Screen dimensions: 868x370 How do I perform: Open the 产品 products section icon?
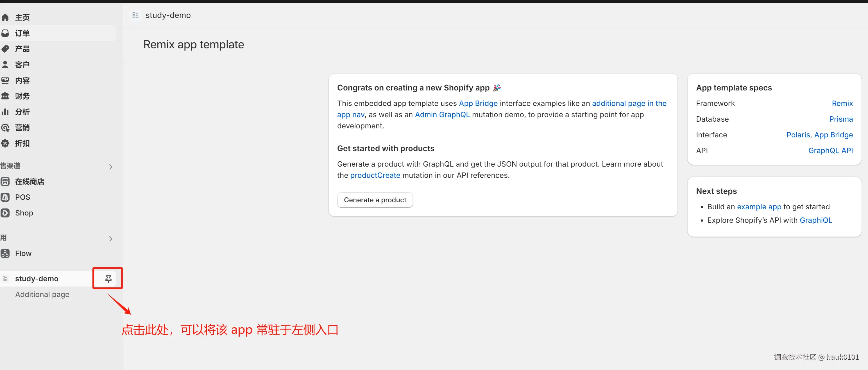pos(5,49)
